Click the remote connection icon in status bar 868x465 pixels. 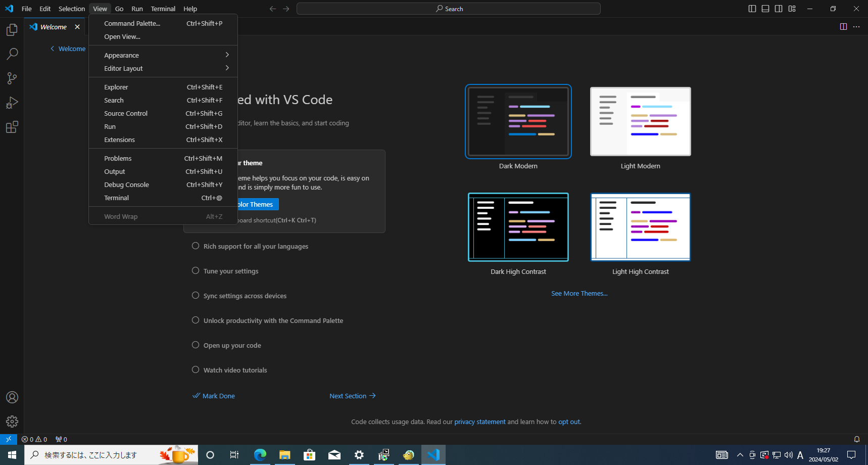[8, 439]
